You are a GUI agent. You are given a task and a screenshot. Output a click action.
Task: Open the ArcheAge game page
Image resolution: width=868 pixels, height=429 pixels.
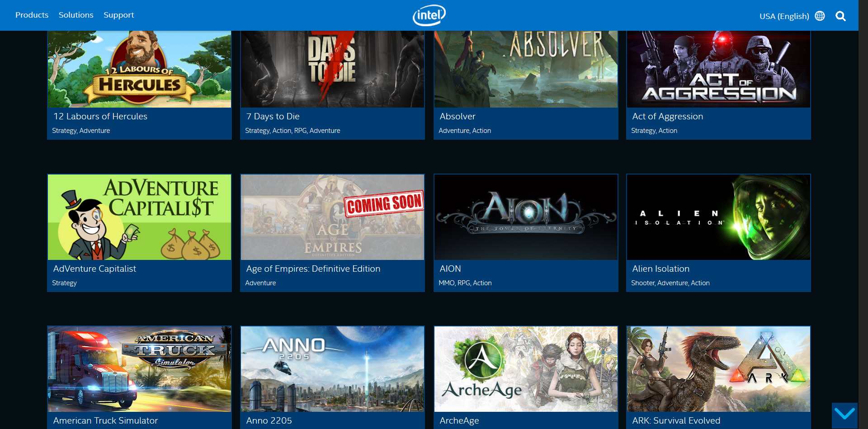pos(525,369)
